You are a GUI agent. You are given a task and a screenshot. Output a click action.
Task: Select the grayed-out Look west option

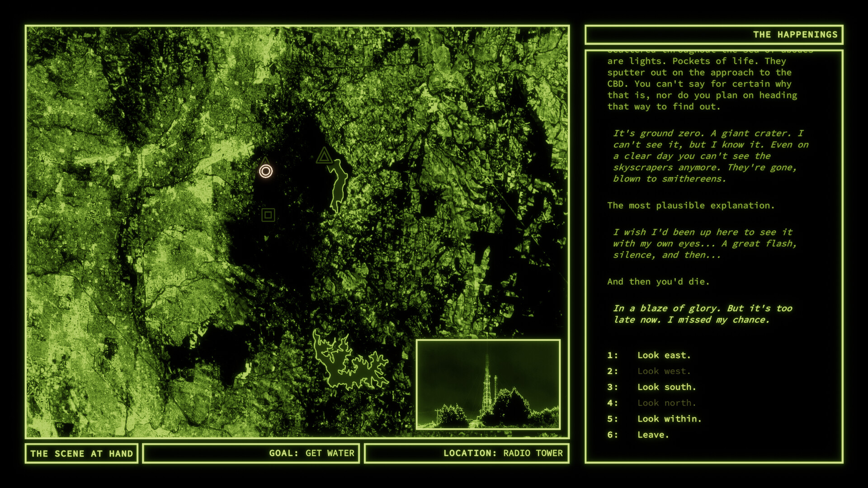coord(664,371)
